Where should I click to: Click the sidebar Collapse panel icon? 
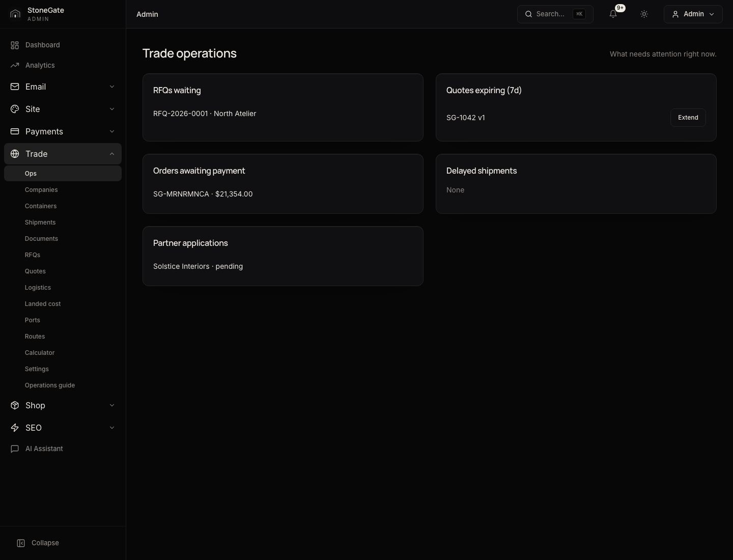(x=21, y=543)
